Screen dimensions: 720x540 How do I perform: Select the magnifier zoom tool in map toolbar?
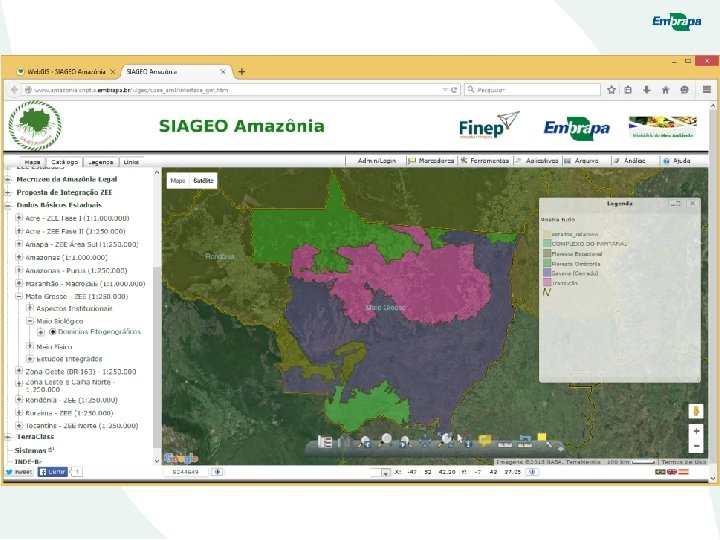click(385, 439)
